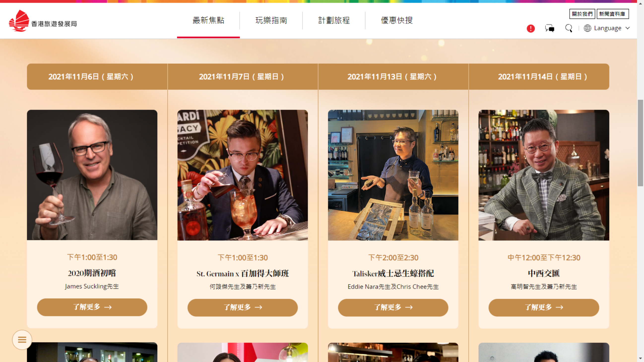The width and height of the screenshot is (644, 362).
Task: Click the Language dropdown chevron arrow
Action: click(627, 28)
